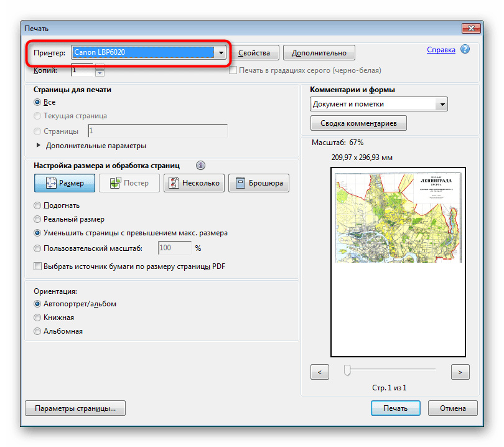Click the info icon beside page sizing heading
The width and height of the screenshot is (504, 447).
pyautogui.click(x=200, y=166)
